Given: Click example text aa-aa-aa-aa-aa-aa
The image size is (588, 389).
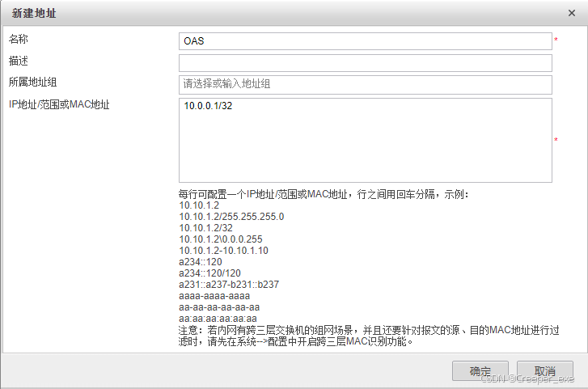Looking at the screenshot, I should click(219, 307).
